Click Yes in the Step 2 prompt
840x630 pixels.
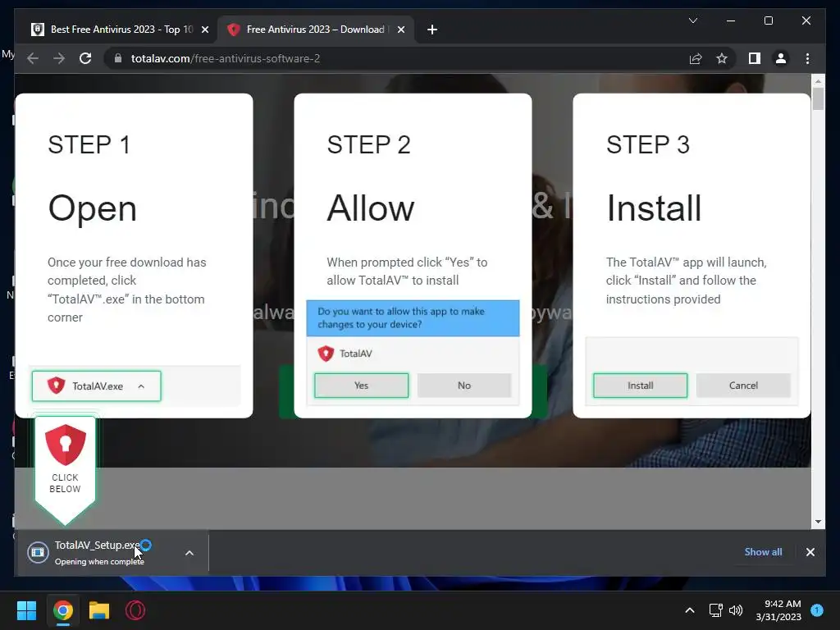(x=361, y=386)
